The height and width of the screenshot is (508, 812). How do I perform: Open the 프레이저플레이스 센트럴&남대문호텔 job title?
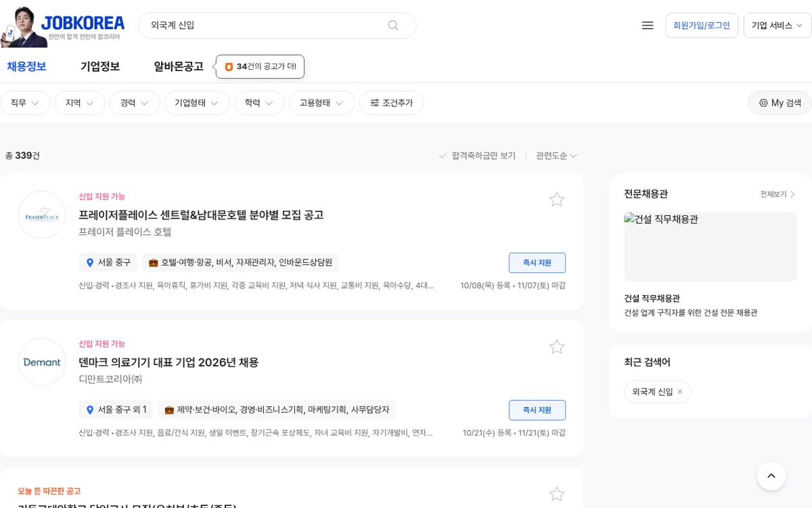point(201,215)
